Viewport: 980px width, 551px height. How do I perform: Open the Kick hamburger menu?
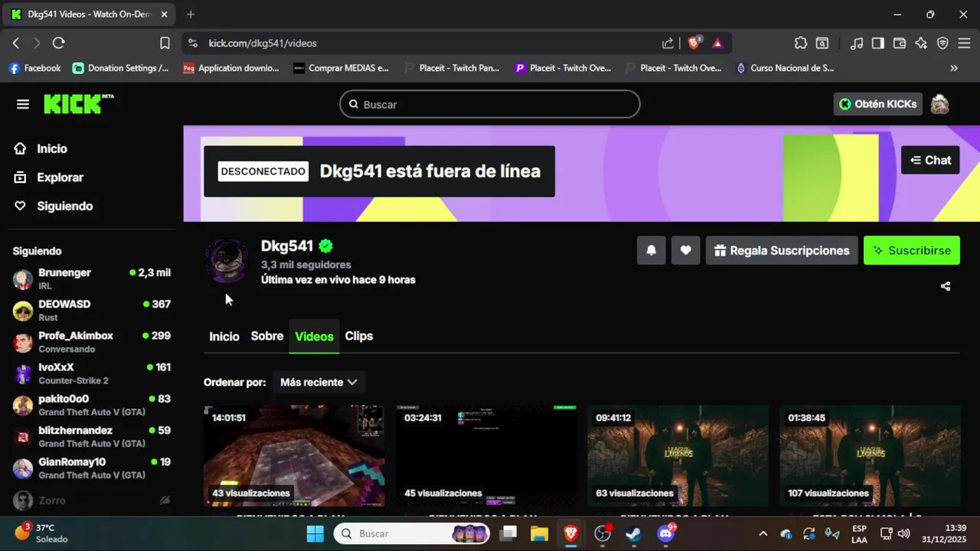point(23,104)
